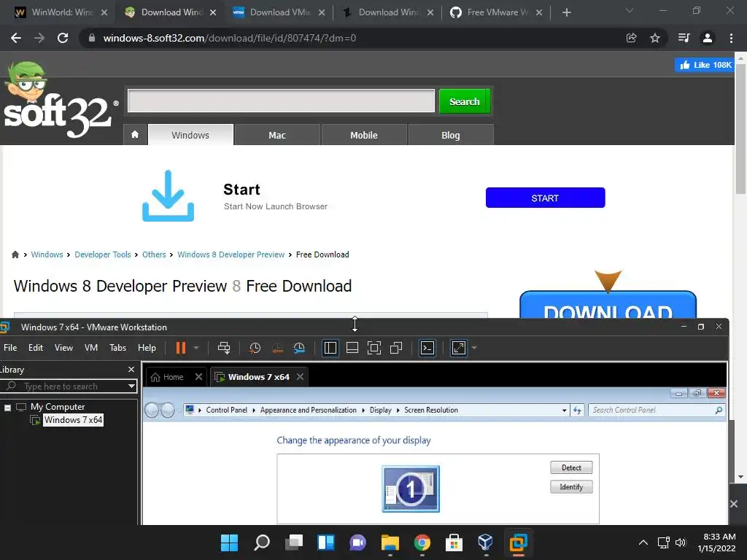Select My Computer in the library

(x=58, y=407)
